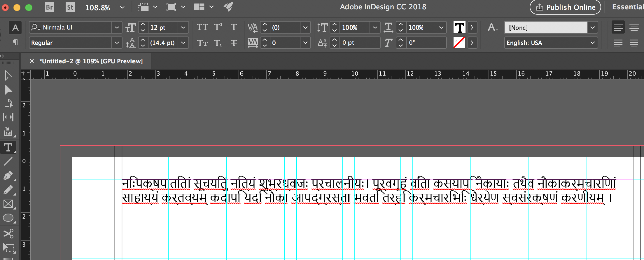Viewport: 644px width, 260px height.
Task: Toggle Small Caps (Tt) formatting
Action: pyautogui.click(x=202, y=43)
